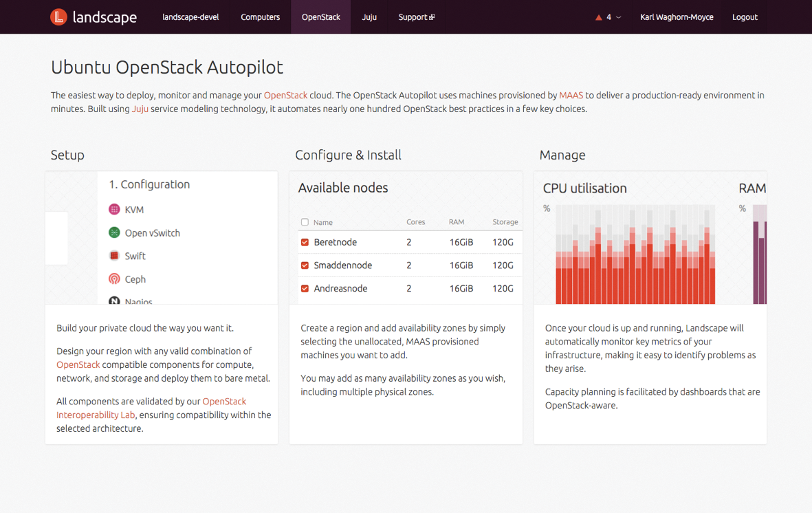This screenshot has width=812, height=513.
Task: Select the landscape-devel menu item
Action: coord(190,17)
